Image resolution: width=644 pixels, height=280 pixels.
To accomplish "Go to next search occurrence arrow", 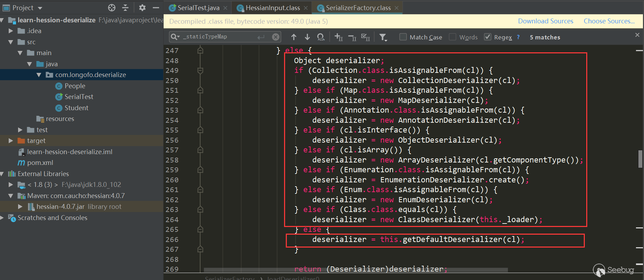I will click(307, 37).
